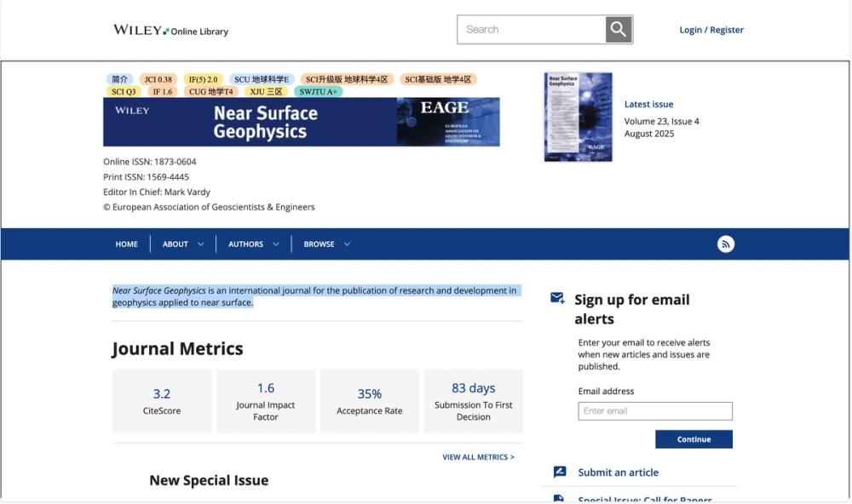Click the 简介 tag badge
The width and height of the screenshot is (852, 504).
[119, 79]
